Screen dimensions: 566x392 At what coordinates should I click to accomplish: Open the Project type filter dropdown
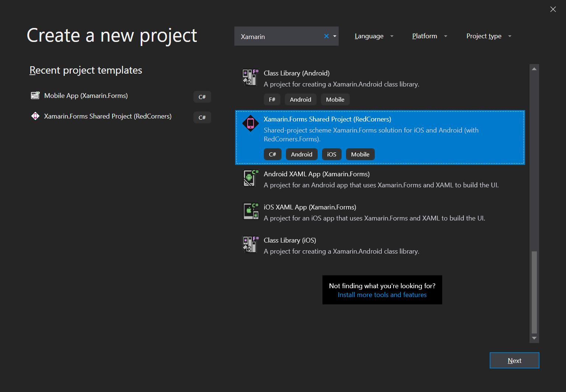tap(489, 36)
